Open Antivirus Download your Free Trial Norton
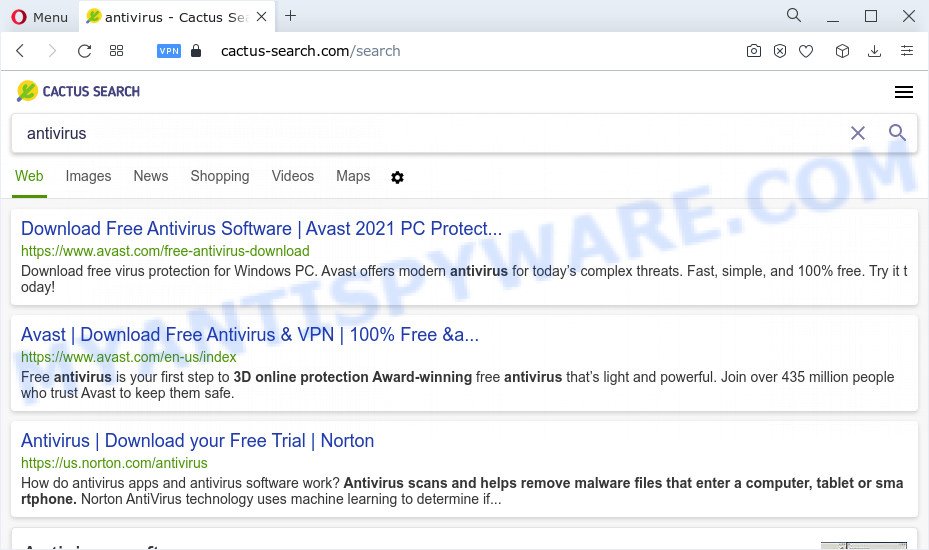The height and width of the screenshot is (550, 929). point(197,440)
